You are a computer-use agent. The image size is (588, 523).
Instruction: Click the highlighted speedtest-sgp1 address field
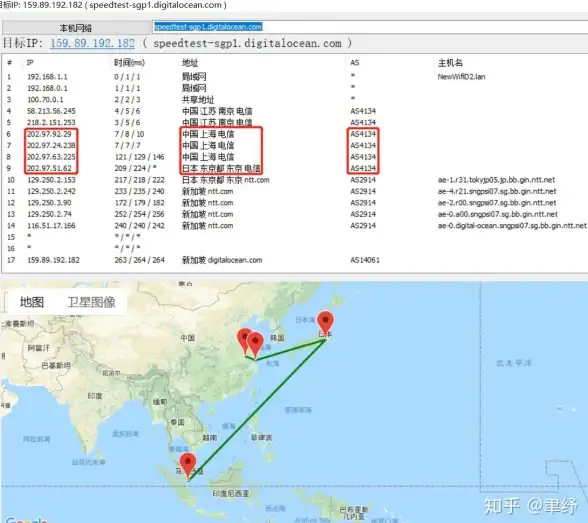click(370, 27)
